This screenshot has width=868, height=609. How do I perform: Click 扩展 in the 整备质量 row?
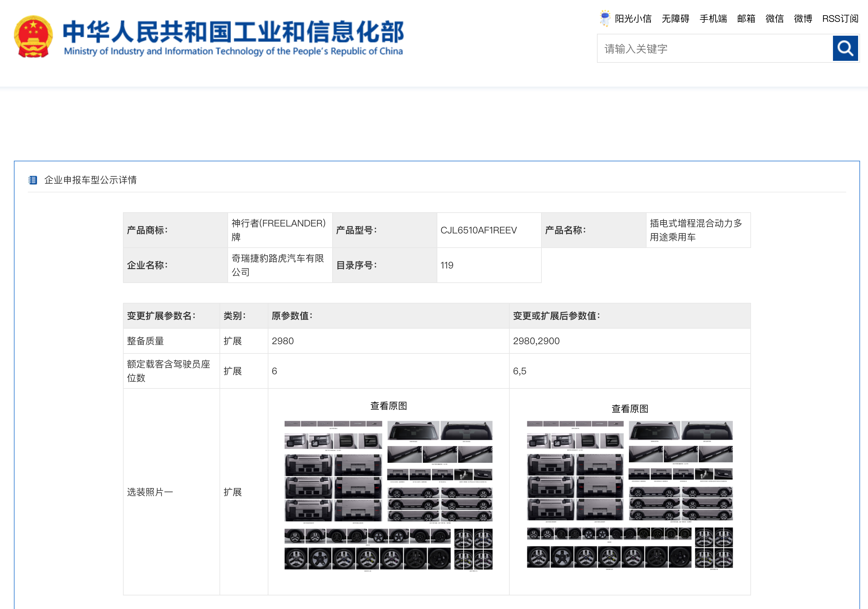click(232, 341)
